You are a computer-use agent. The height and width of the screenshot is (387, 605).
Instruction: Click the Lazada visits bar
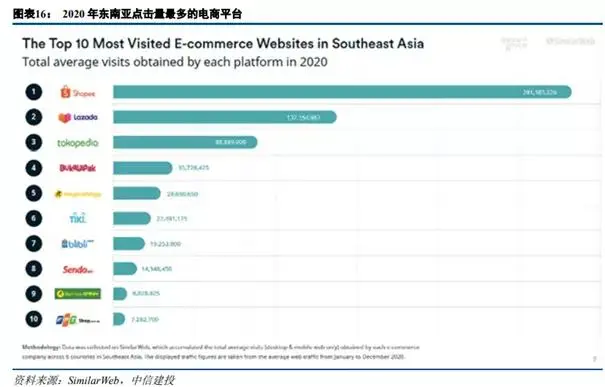[225, 117]
